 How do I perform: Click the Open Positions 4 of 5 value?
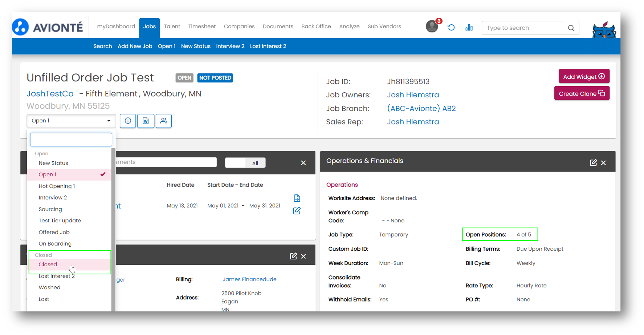(524, 235)
